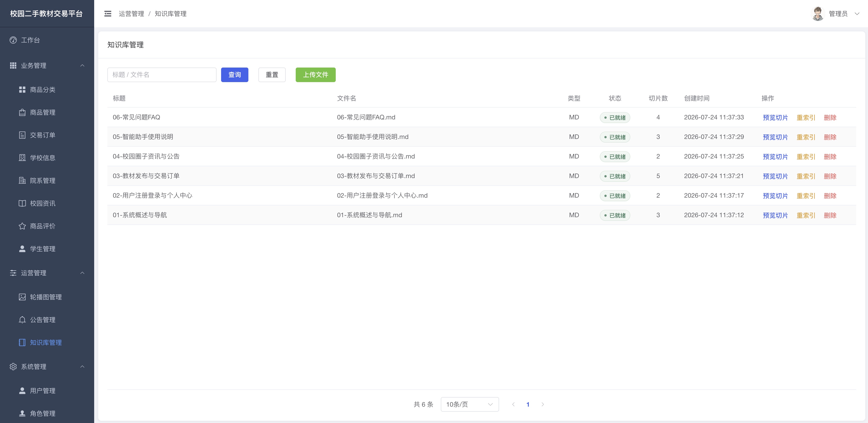Click the 运营管理 sliders icon
The width and height of the screenshot is (868, 423).
(13, 273)
